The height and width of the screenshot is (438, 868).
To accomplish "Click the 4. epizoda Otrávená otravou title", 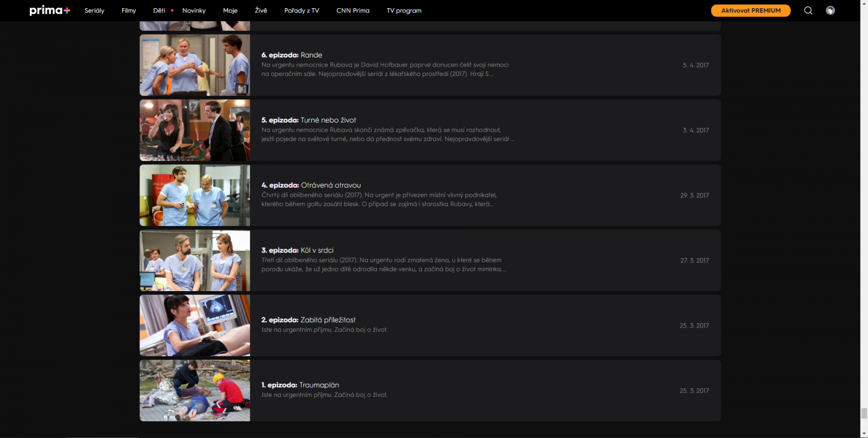I will tap(311, 185).
